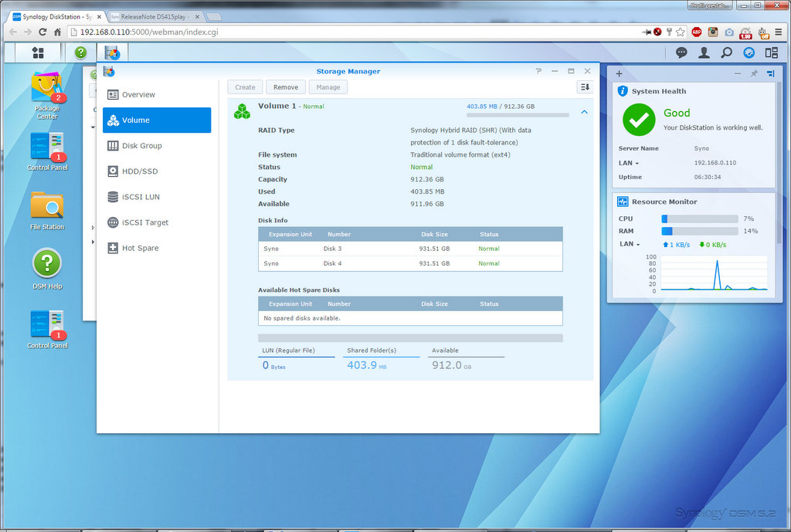Switch to the Synology DiskStation browser tab
This screenshot has width=791, height=532.
(57, 17)
